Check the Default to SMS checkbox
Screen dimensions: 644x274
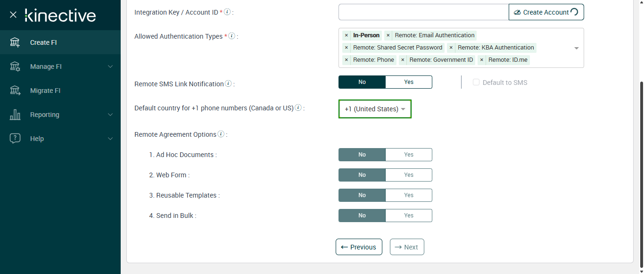point(476,83)
